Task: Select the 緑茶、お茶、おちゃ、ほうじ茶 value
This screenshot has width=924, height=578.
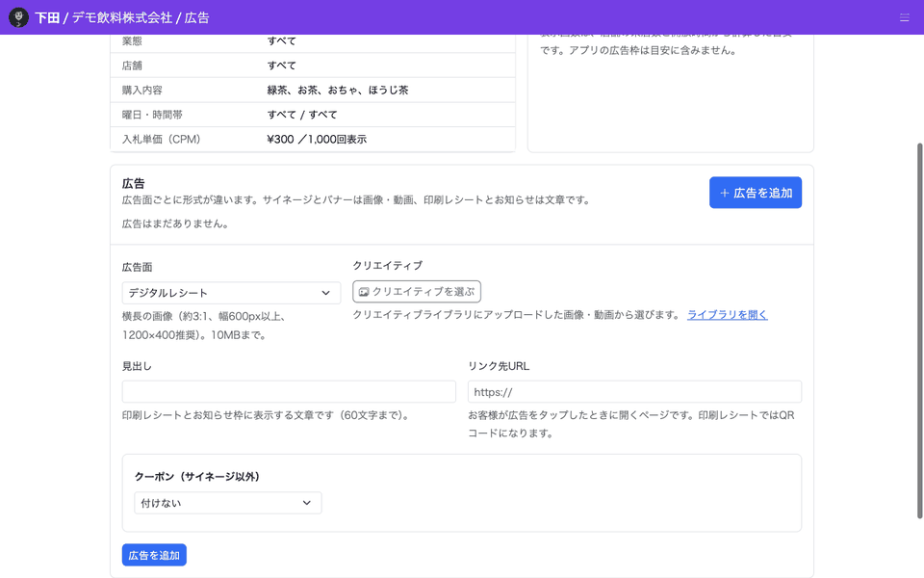Action: [338, 91]
